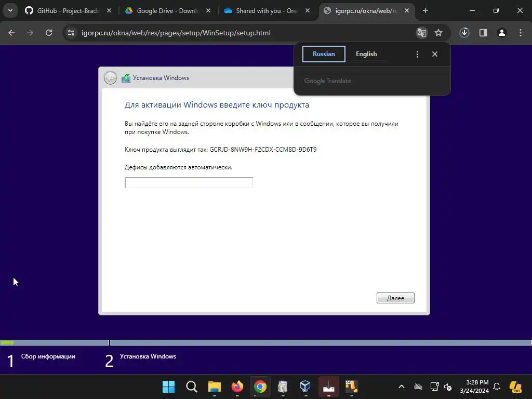Open the side panel icon
532x399 pixels.
[x=483, y=33]
